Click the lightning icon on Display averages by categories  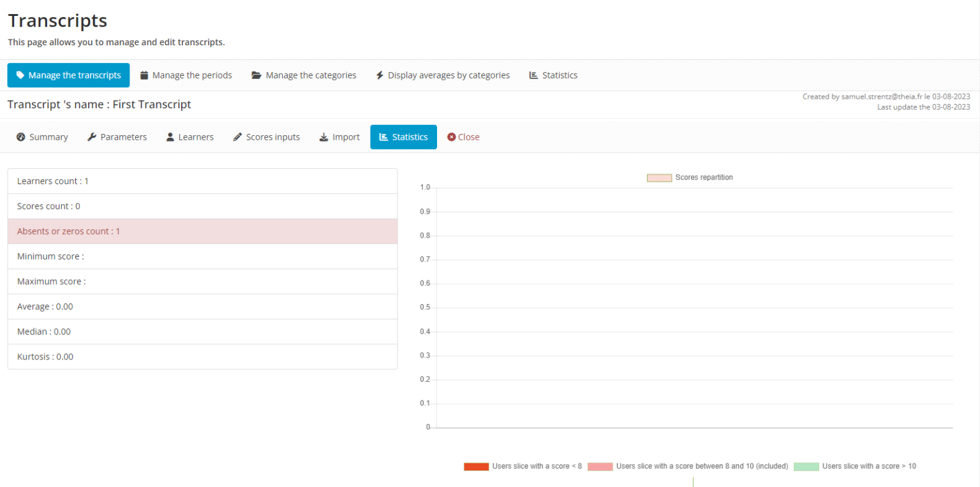coord(378,75)
